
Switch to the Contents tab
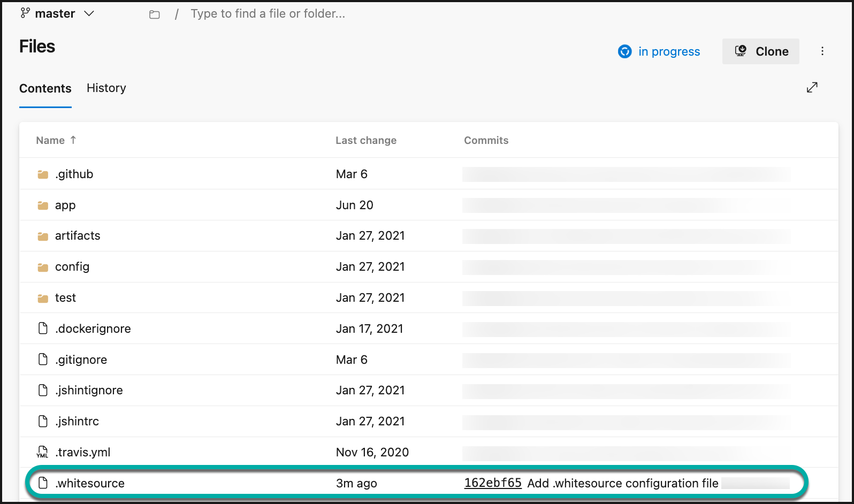(x=45, y=88)
